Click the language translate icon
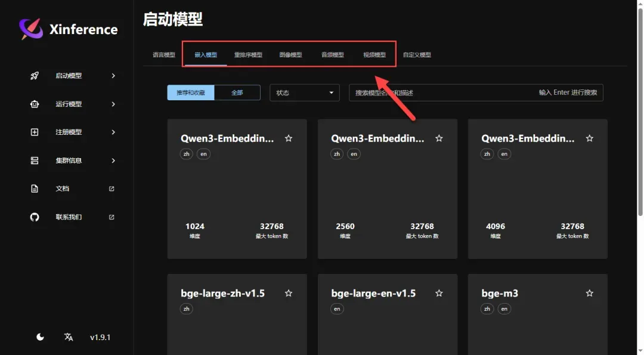This screenshot has height=355, width=644. [69, 337]
